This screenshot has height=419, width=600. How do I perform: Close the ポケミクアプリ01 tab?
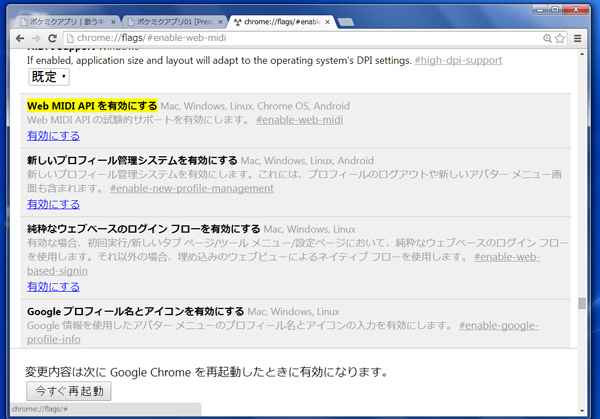pyautogui.click(x=220, y=22)
